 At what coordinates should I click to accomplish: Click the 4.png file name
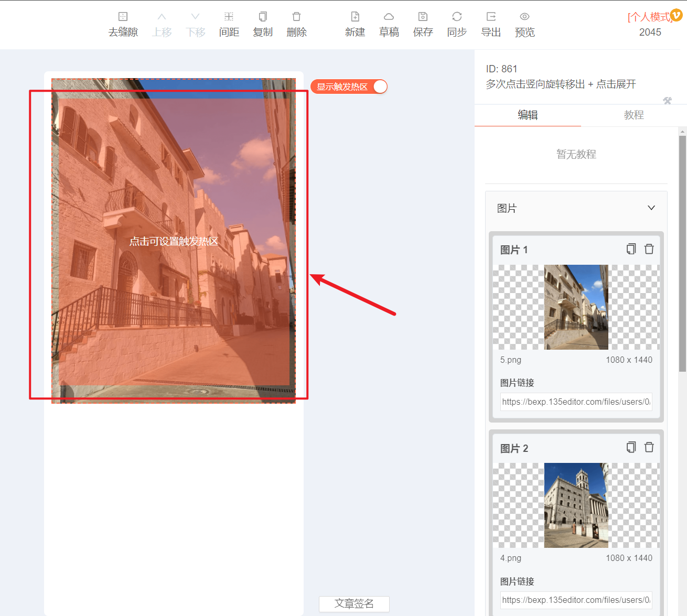[510, 558]
